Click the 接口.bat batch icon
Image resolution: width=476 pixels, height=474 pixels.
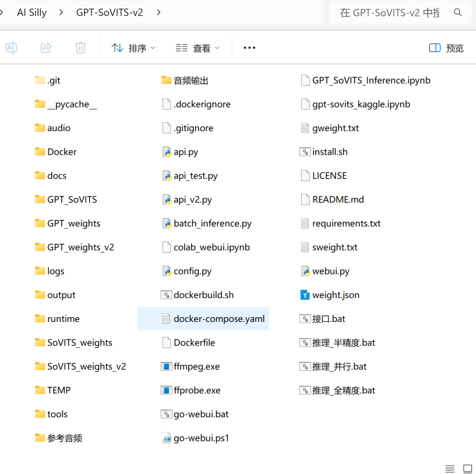(305, 319)
